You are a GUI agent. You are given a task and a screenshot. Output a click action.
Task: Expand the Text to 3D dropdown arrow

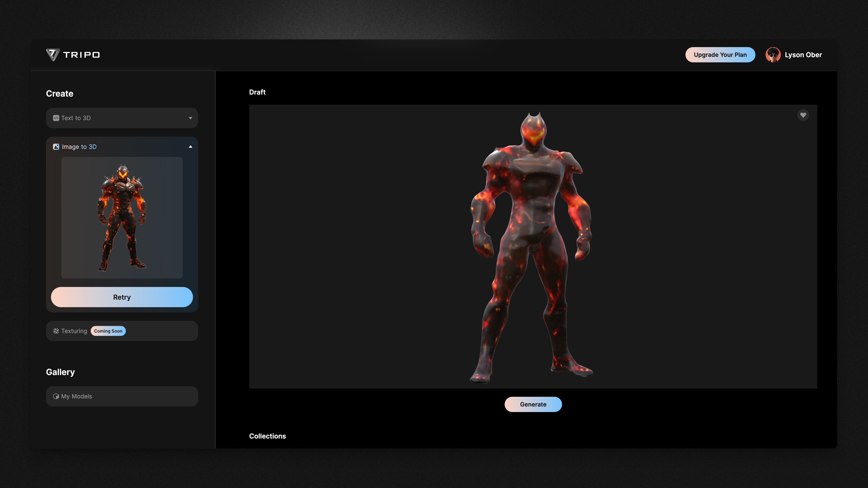click(x=190, y=118)
